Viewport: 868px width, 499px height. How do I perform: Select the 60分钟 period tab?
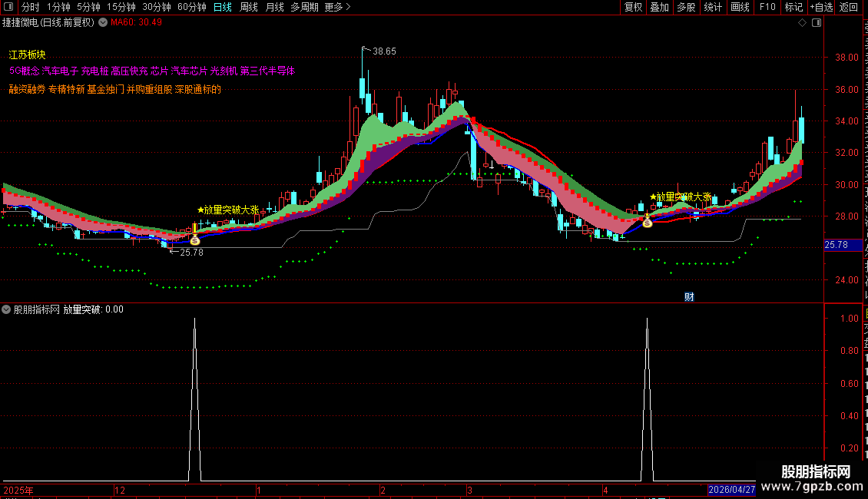pos(191,7)
